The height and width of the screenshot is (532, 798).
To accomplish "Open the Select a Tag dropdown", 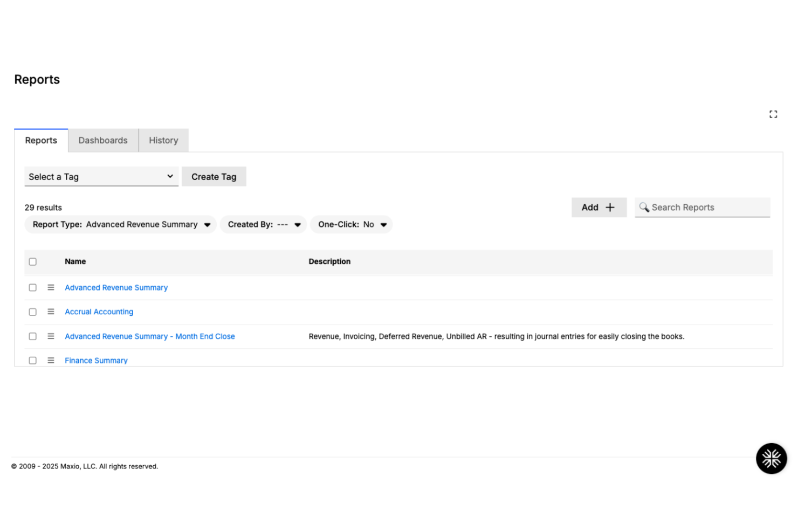I will pyautogui.click(x=101, y=176).
